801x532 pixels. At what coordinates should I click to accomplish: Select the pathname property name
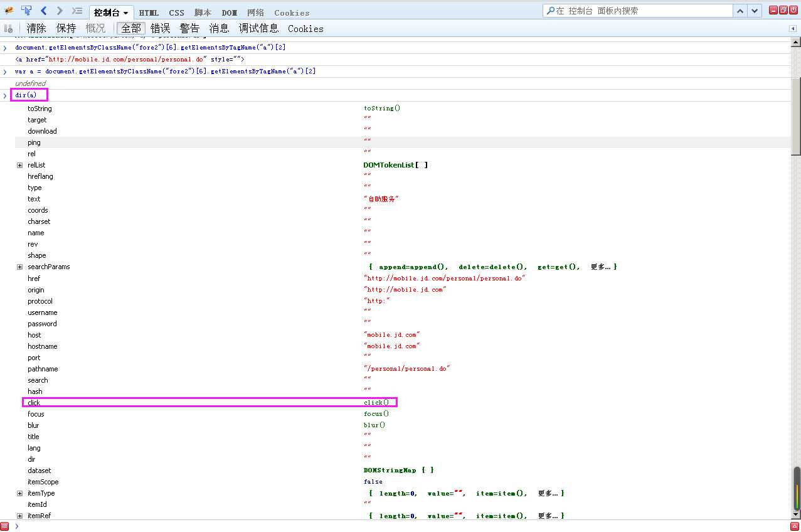click(x=43, y=369)
